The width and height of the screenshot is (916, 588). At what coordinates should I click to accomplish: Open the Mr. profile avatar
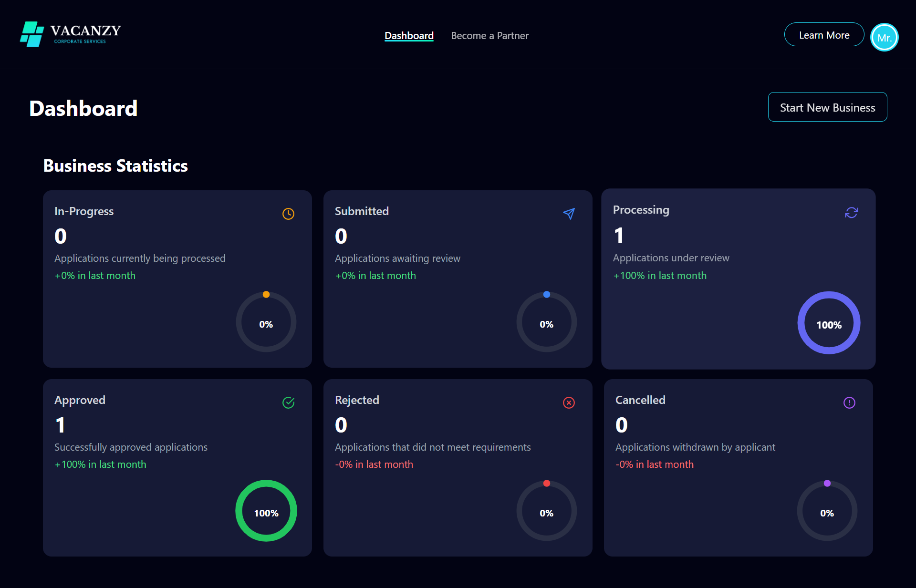pos(885,37)
